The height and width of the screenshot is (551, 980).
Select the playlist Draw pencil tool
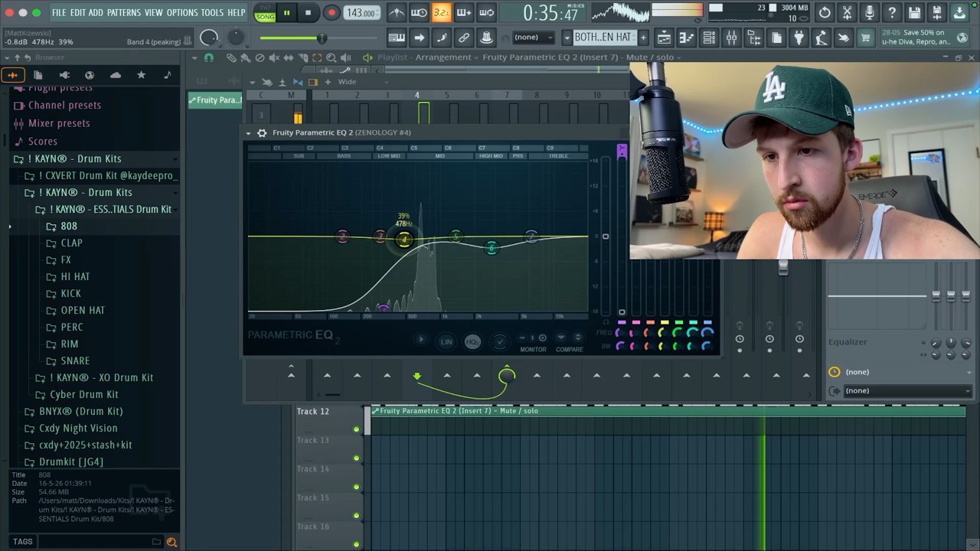click(231, 57)
